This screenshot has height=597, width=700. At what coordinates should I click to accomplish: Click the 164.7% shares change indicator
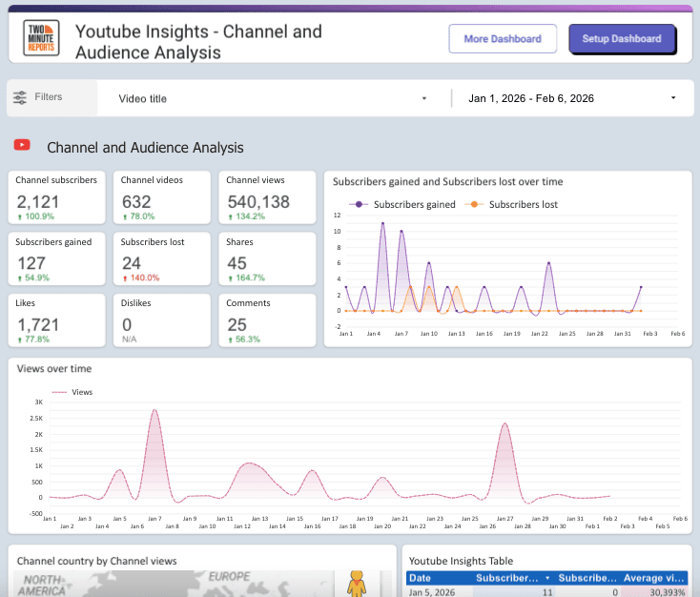[x=246, y=278]
